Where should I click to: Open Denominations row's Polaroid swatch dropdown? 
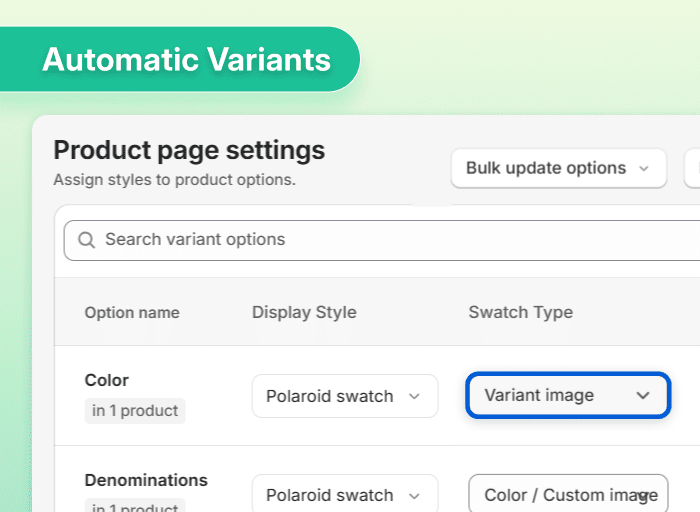pos(345,493)
